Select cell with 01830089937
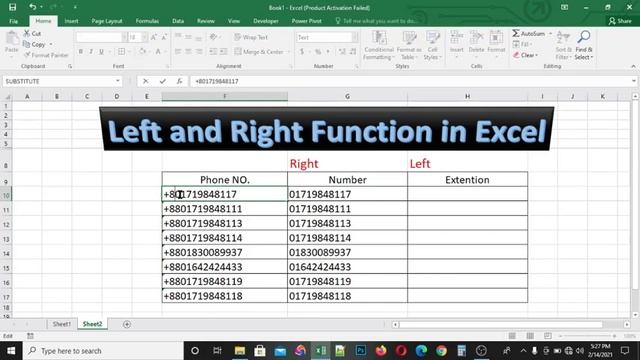The image size is (640, 360). [347, 253]
